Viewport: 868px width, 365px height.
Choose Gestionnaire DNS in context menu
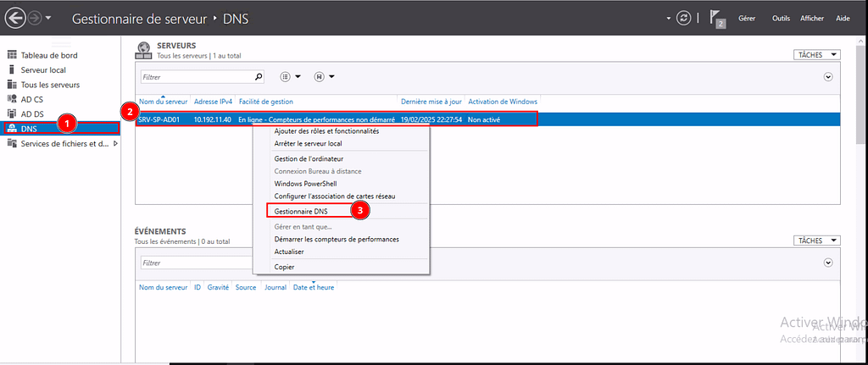click(301, 211)
